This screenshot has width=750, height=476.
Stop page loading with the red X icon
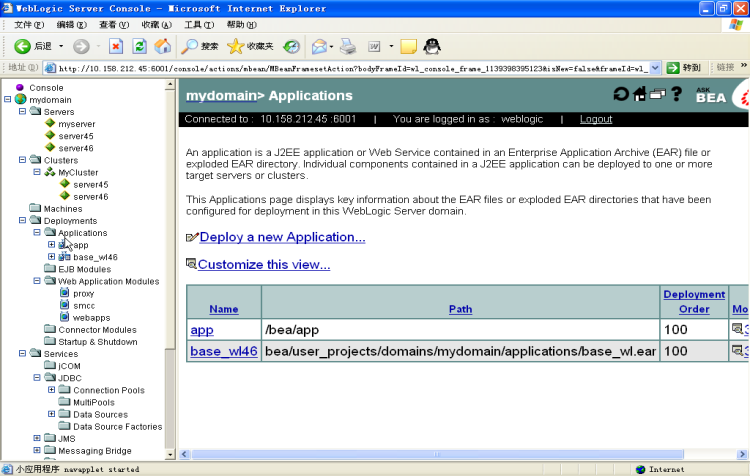pos(116,46)
